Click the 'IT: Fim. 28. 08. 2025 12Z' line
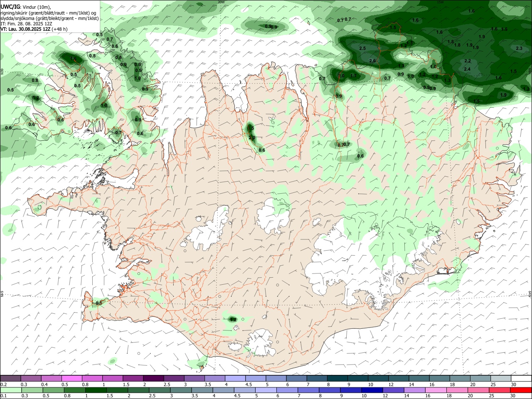532x399 pixels. (x=26, y=24)
